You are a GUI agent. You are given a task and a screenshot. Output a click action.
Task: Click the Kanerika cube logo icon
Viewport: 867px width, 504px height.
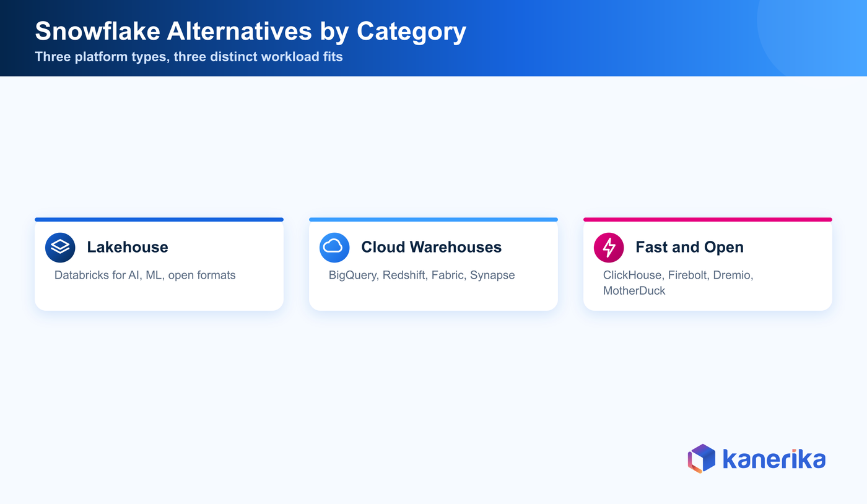point(702,459)
